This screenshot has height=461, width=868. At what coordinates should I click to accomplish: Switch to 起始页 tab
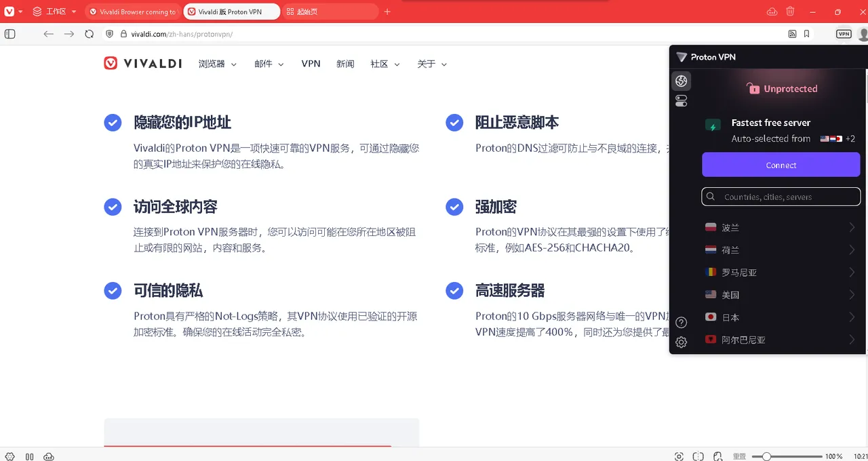(x=329, y=12)
